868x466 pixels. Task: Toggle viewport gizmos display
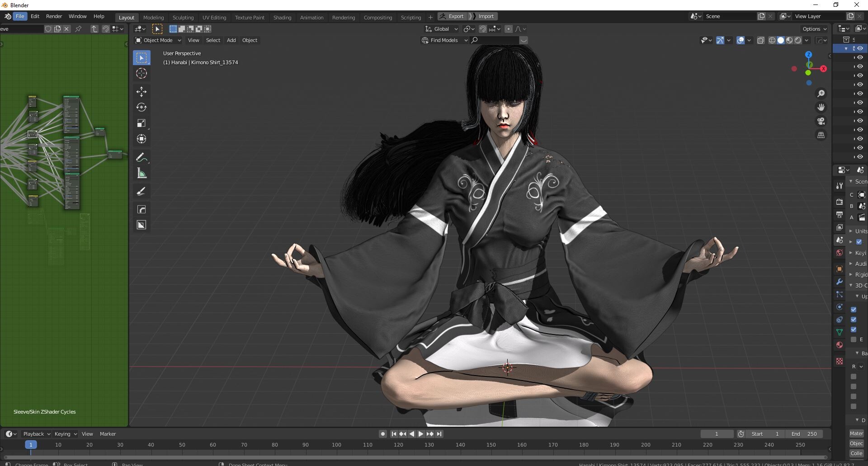(720, 40)
